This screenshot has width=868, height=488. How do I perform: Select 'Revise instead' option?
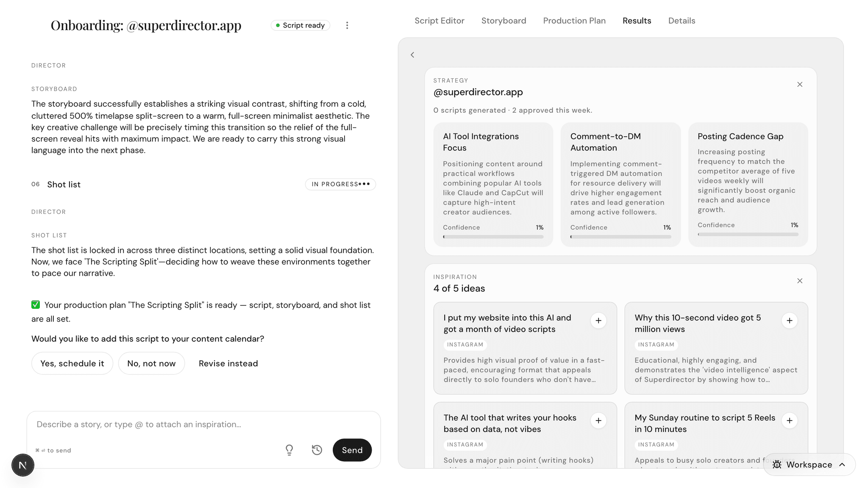tap(228, 363)
